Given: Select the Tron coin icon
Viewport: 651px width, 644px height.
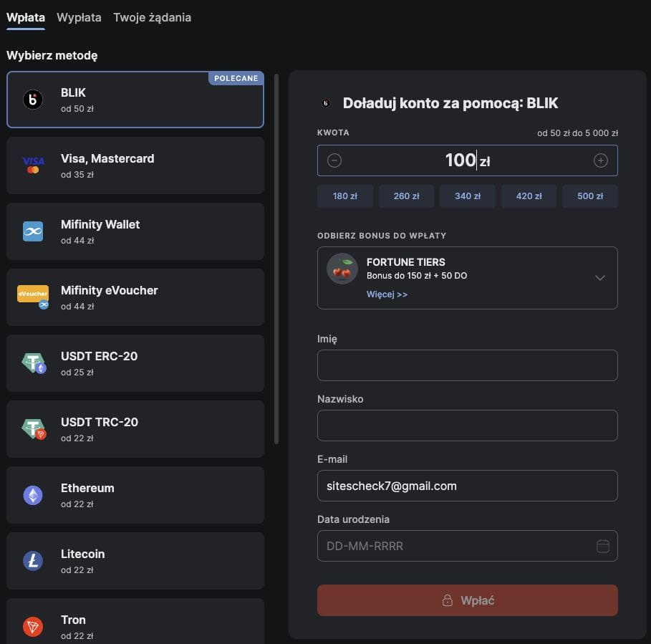Looking at the screenshot, I should (33, 627).
